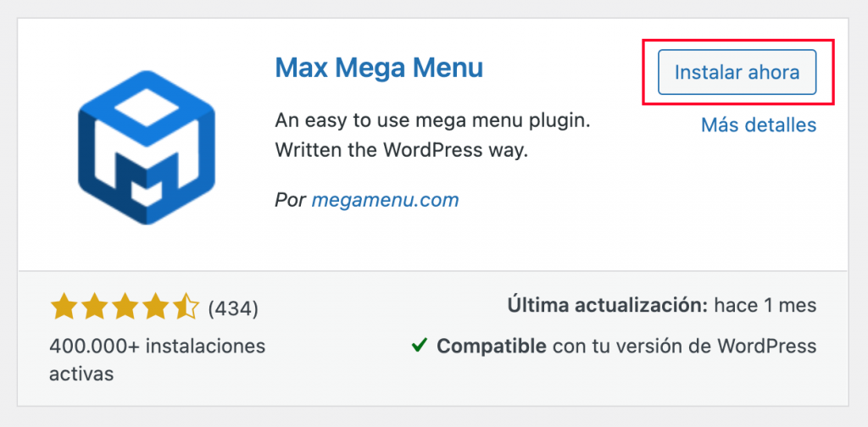Click the 'Written the WordPress way.' line
The image size is (868, 427).
point(401,152)
